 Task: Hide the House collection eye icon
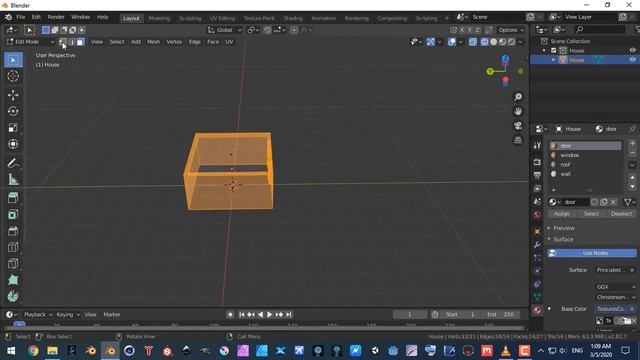coord(632,50)
